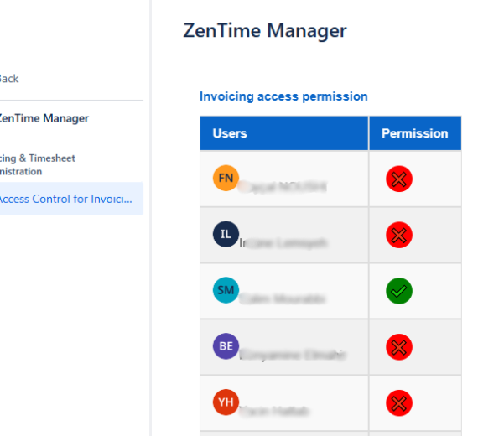Click the dark navy IL avatar

pyautogui.click(x=226, y=234)
